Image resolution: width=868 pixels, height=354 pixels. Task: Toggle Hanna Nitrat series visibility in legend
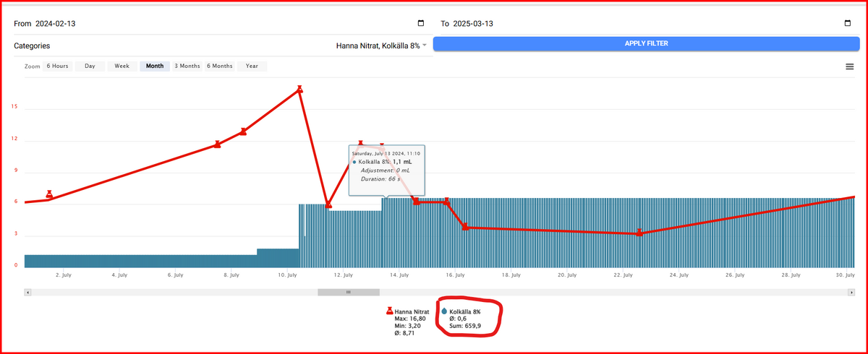[x=412, y=312]
